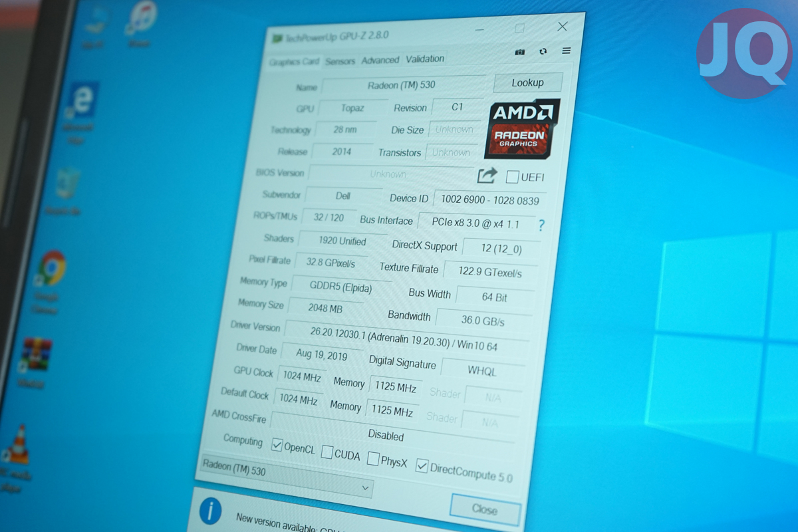Click the Transistors field showing Unknown
798x532 pixels.
pyautogui.click(x=452, y=152)
